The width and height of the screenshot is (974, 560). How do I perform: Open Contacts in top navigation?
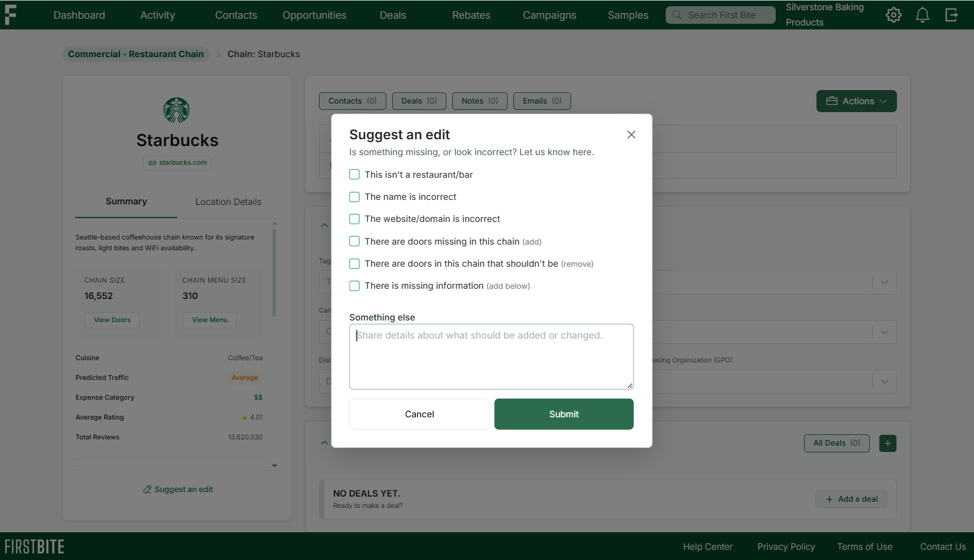click(236, 15)
